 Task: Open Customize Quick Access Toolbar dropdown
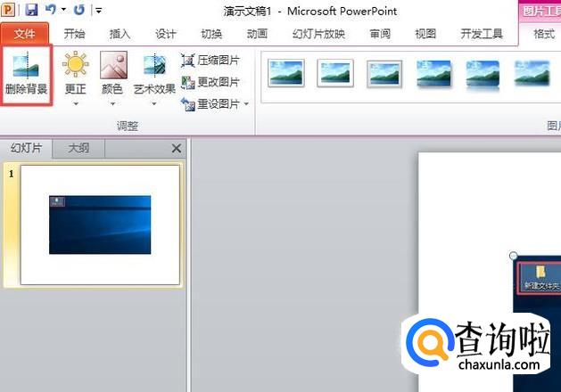(99, 11)
